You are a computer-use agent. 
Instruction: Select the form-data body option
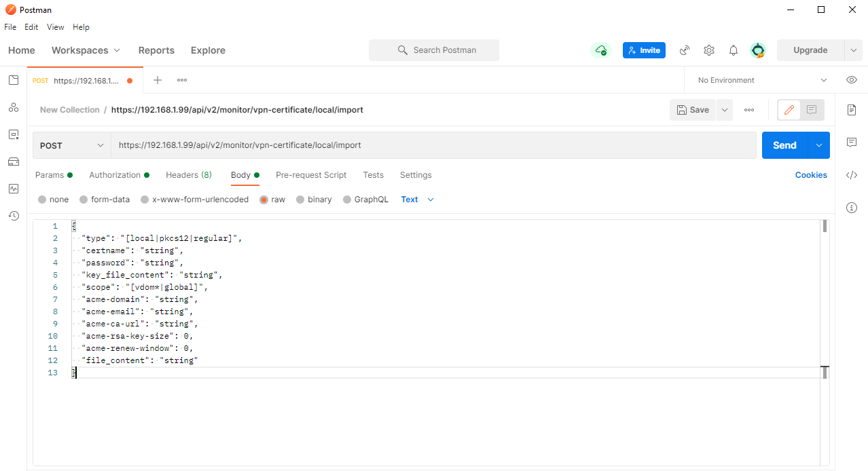coord(105,199)
